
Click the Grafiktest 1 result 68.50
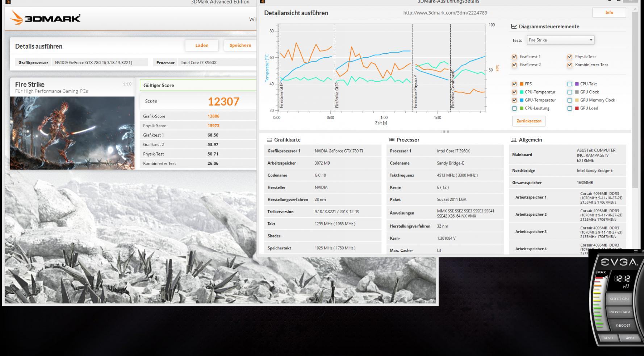click(x=213, y=135)
